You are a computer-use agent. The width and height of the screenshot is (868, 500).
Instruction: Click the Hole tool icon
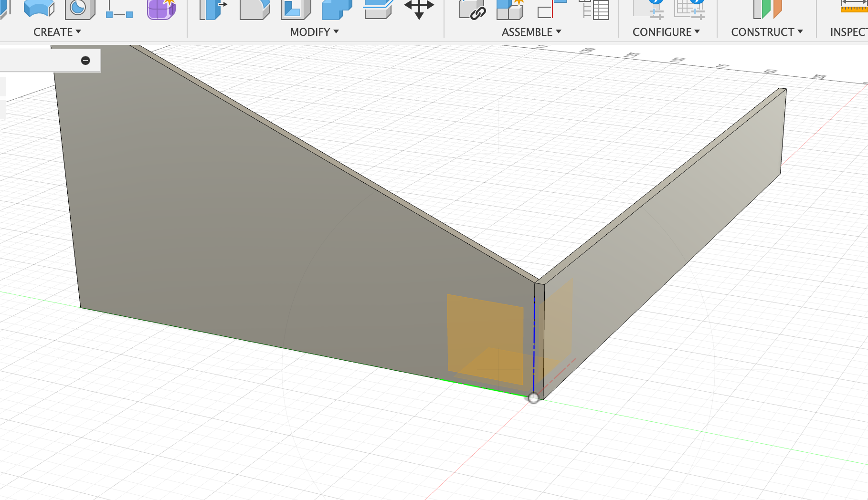[x=79, y=9]
